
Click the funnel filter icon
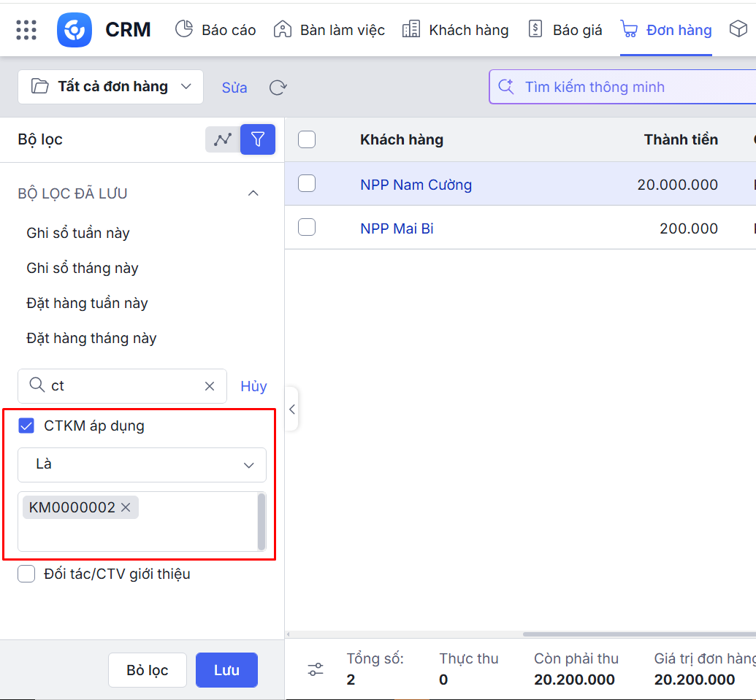coord(257,139)
